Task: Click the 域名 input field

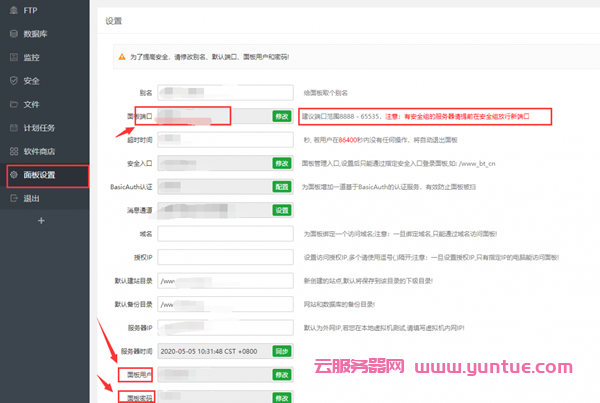Action: pyautogui.click(x=225, y=234)
